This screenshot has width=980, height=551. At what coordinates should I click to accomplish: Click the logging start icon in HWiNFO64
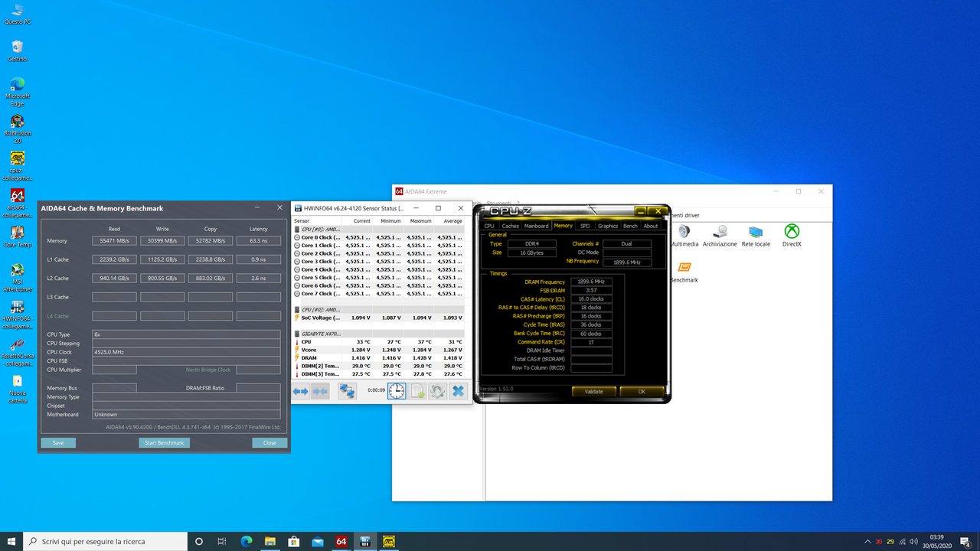tap(417, 390)
